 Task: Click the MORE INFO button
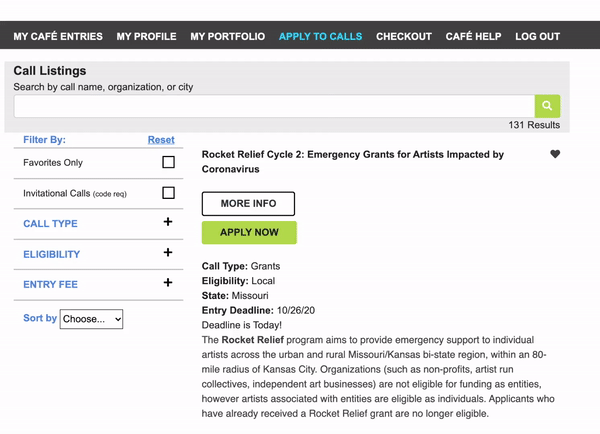[248, 204]
